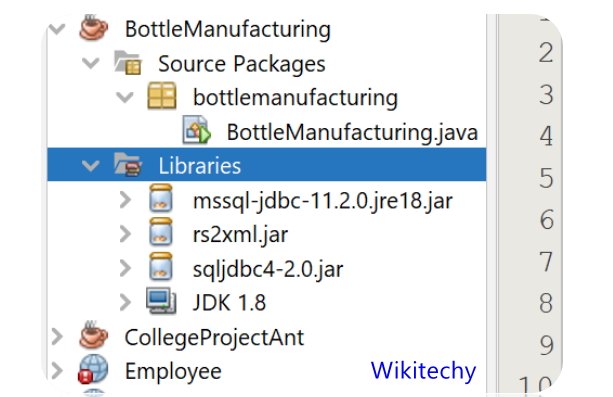The width and height of the screenshot is (613, 397).
Task: Click the Employee project globe icon
Action: [x=93, y=369]
